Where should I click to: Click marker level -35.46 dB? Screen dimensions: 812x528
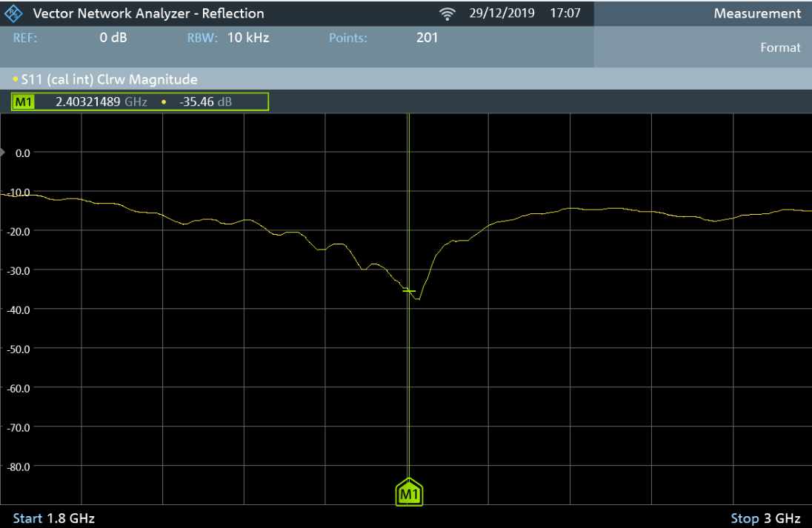click(x=205, y=102)
